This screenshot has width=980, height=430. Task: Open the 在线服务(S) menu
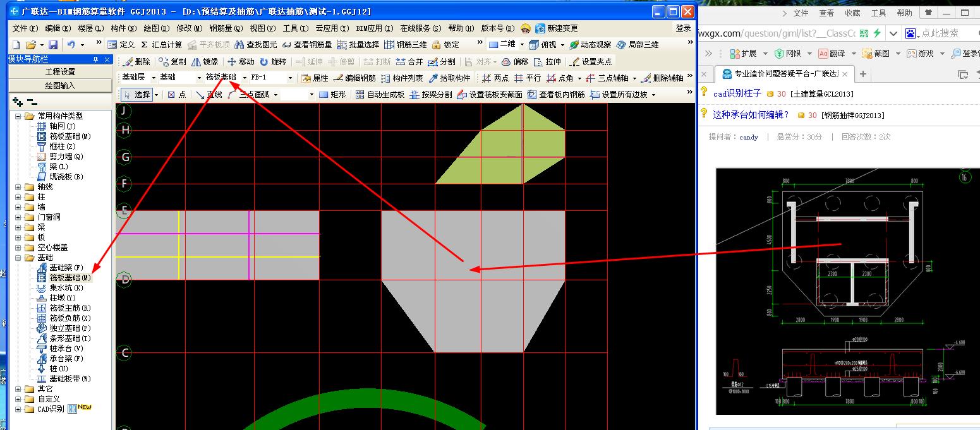pyautogui.click(x=420, y=28)
